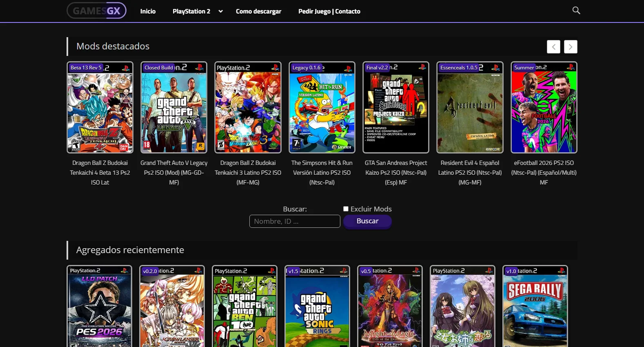Screen dimensions: 644x347
Task: Open GTA San Andreas Project Kaizo title link
Action: pos(396,173)
